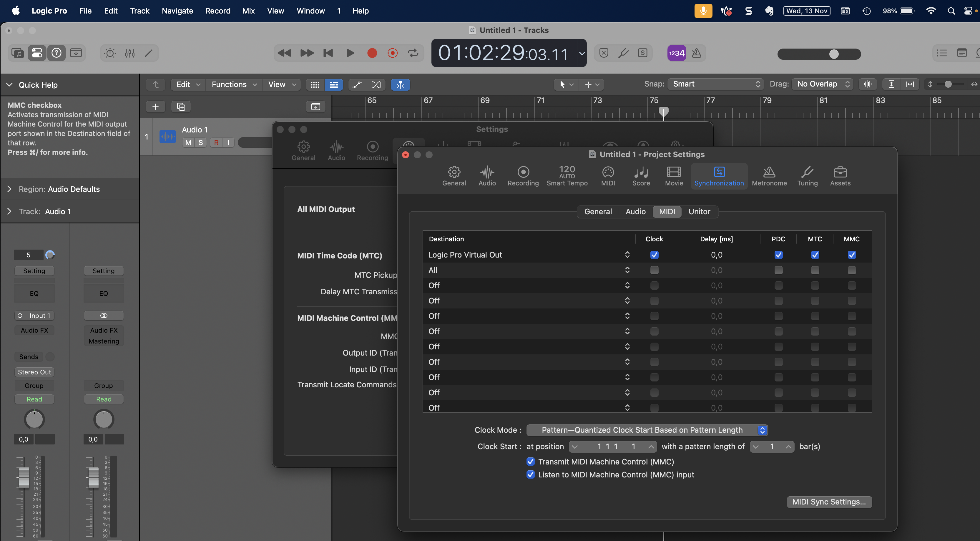Open the Movie project settings pane
Screen dimensions: 980x541
[674, 176]
